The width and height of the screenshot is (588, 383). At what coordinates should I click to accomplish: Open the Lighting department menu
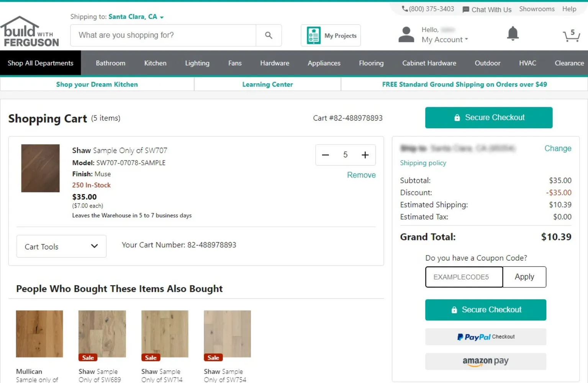197,63
